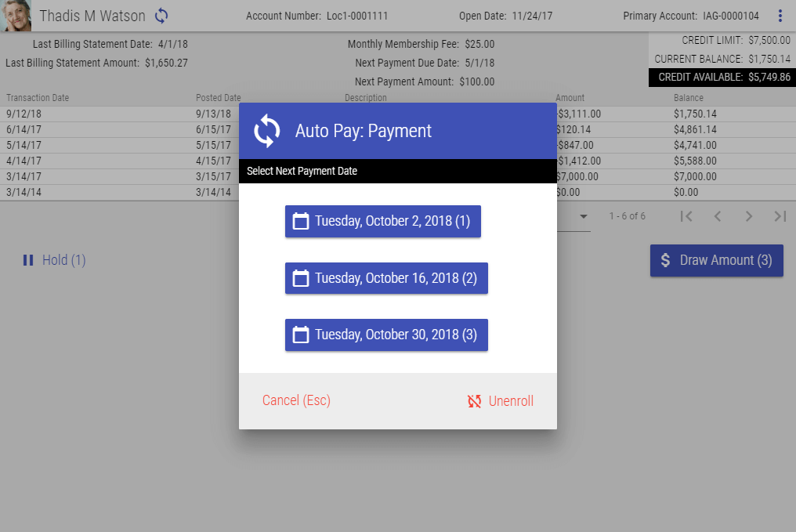Select Tuesday, October 2, 2018 payment date
Screen dimensions: 796x532
click(382, 221)
